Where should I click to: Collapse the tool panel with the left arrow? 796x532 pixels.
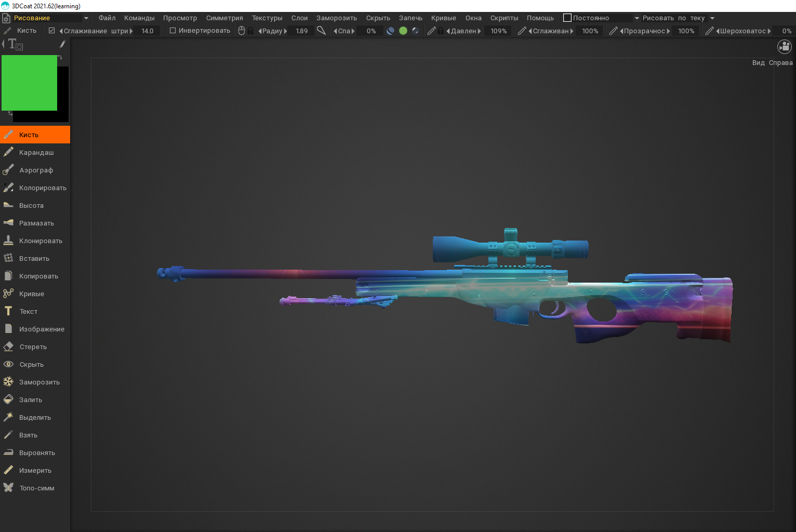[3, 44]
